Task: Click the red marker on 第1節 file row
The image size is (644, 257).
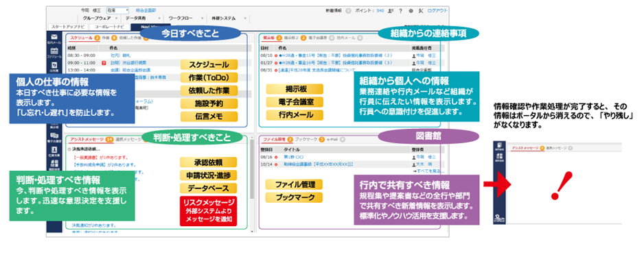Action: pyautogui.click(x=276, y=157)
